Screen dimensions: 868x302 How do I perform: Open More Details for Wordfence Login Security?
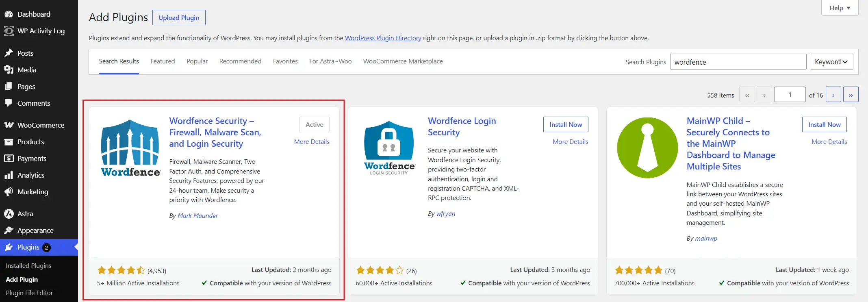pyautogui.click(x=570, y=141)
